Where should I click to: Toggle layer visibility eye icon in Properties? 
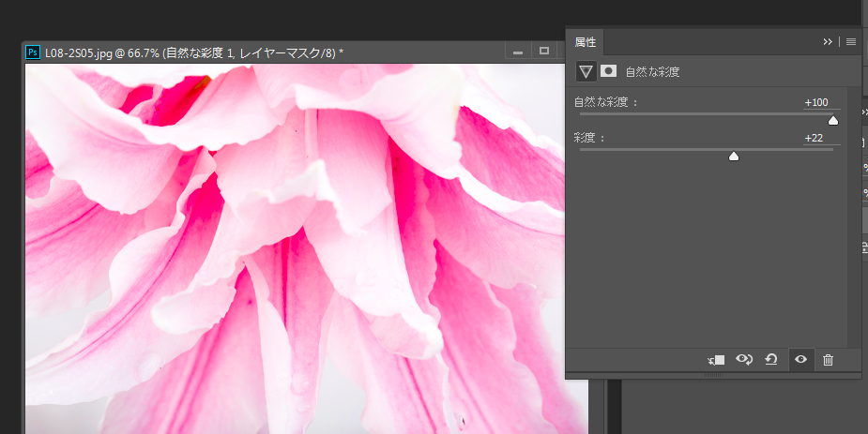800,359
